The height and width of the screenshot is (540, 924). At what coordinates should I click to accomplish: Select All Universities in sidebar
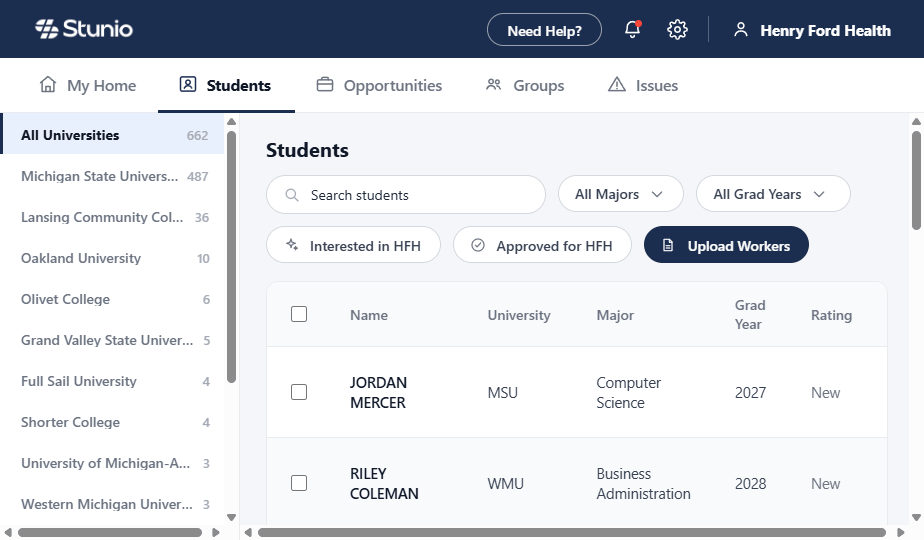(112, 135)
